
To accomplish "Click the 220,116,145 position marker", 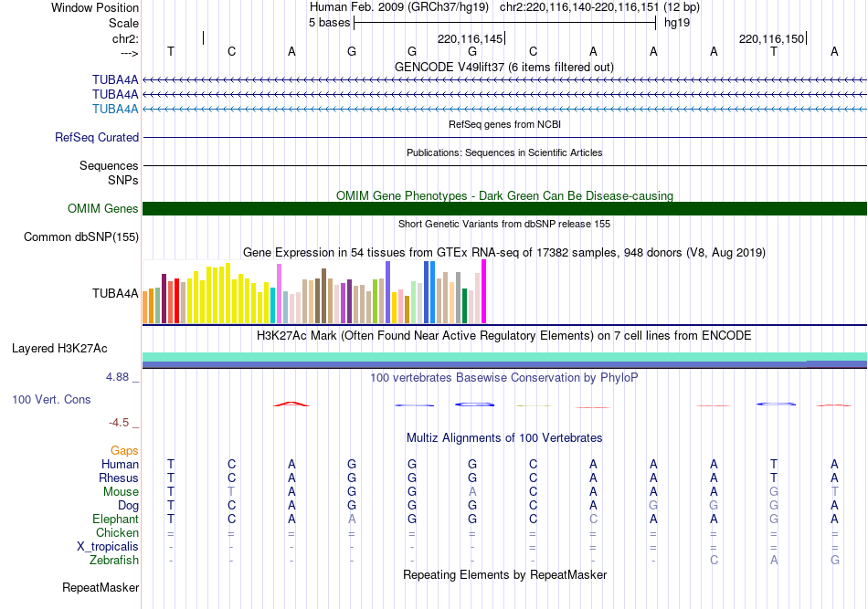I will (x=470, y=38).
